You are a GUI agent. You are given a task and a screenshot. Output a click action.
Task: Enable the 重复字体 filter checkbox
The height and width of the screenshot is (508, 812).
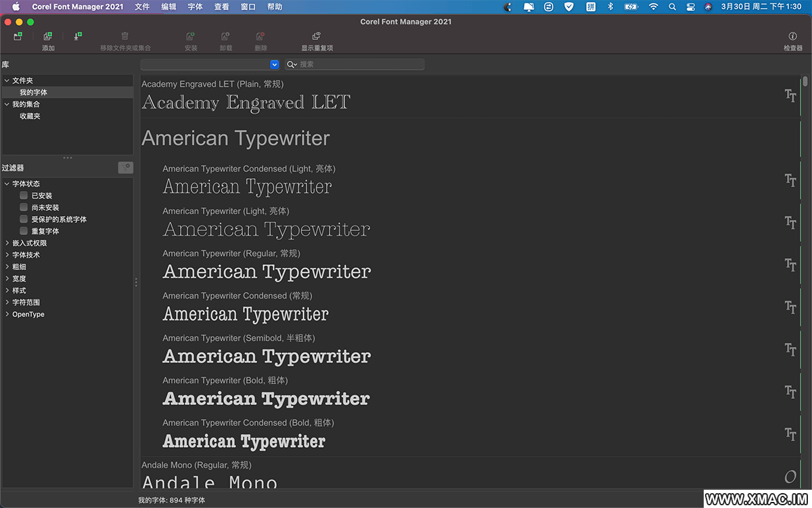[24, 231]
